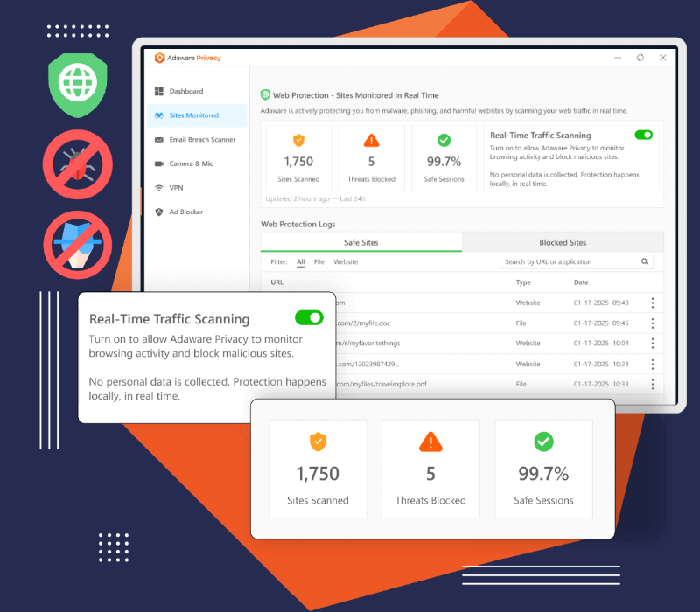This screenshot has width=700, height=612.
Task: Select the Camera & Mic icon
Action: tap(159, 163)
